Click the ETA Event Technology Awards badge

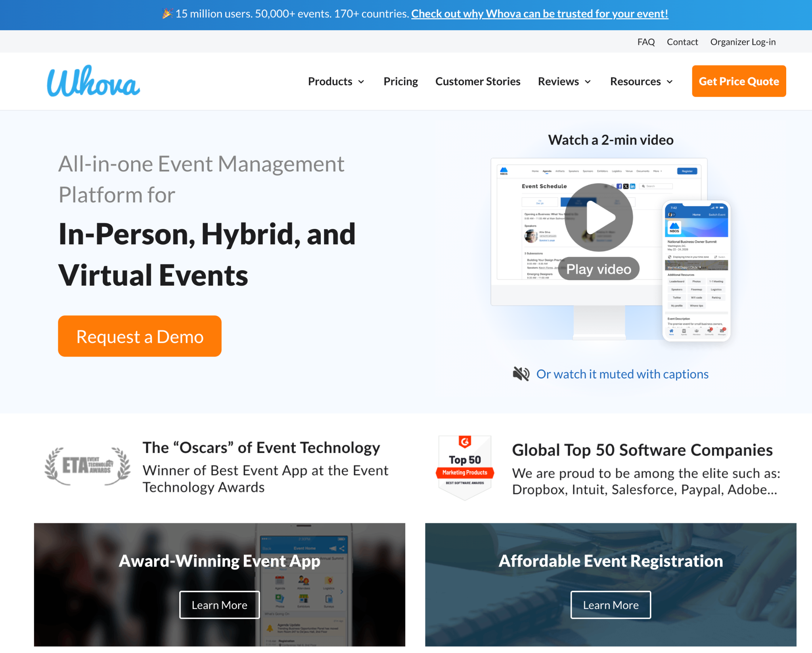[87, 466]
